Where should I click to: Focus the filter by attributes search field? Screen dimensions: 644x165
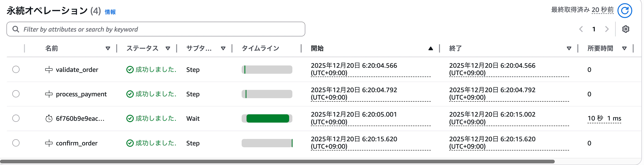[x=156, y=29]
